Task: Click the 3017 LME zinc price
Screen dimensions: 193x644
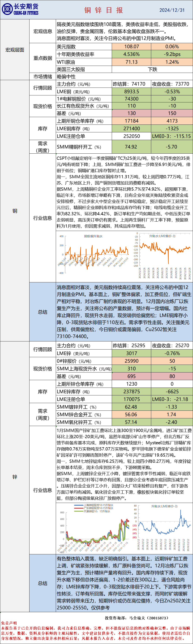Action: click(131, 353)
